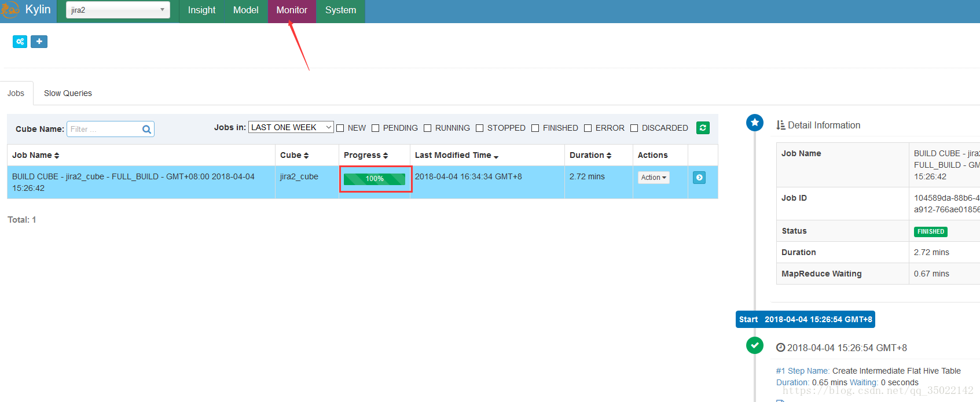Screen dimensions: 980x402
Task: Switch to the Jobs tab
Action: (16, 93)
